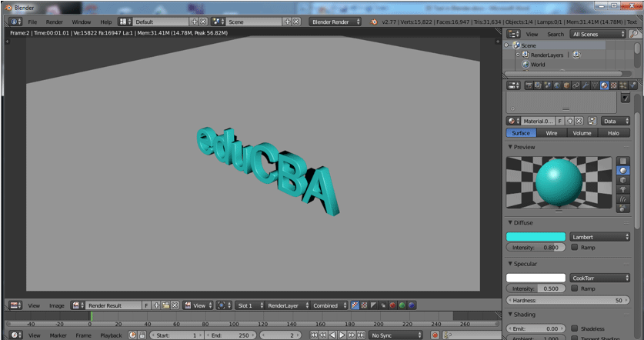This screenshot has width=644, height=340.
Task: Click the material node tree toggle icon
Action: click(x=592, y=121)
